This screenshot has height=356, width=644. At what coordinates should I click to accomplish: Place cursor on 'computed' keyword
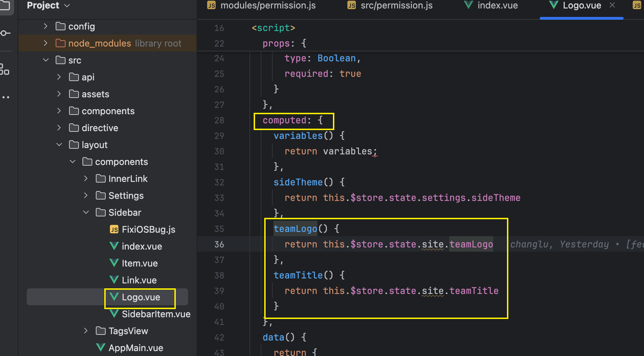(x=285, y=120)
